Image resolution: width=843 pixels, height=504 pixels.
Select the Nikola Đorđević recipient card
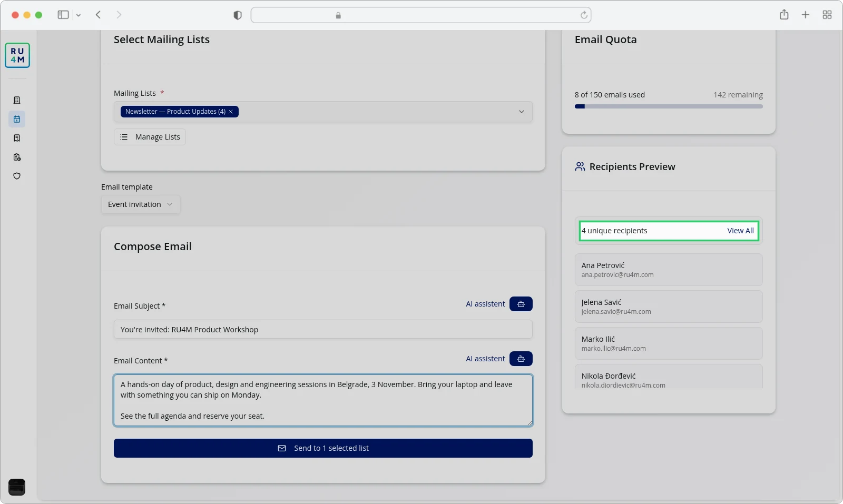(x=669, y=377)
